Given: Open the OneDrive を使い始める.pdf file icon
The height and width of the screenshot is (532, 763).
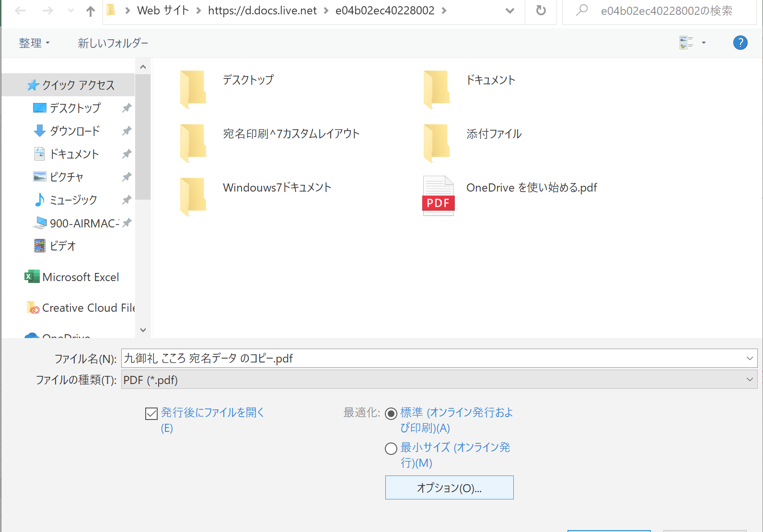Looking at the screenshot, I should (x=438, y=195).
